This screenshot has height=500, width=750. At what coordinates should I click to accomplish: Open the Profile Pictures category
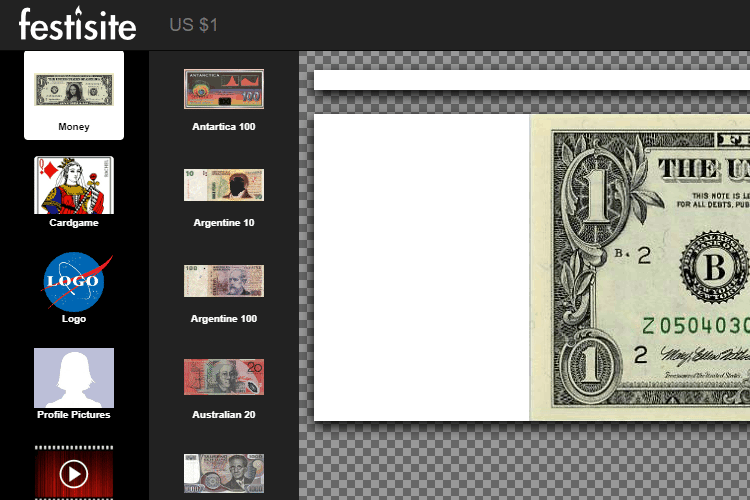coord(74,378)
